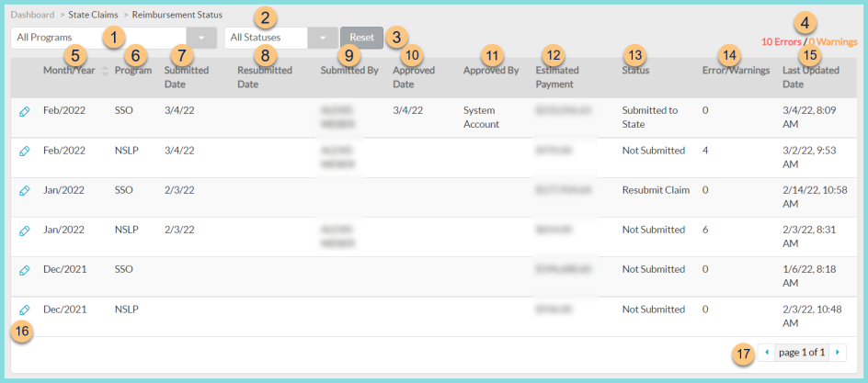The image size is (868, 383).
Task: Select the Resubmit Claim status cell
Action: [x=656, y=190]
